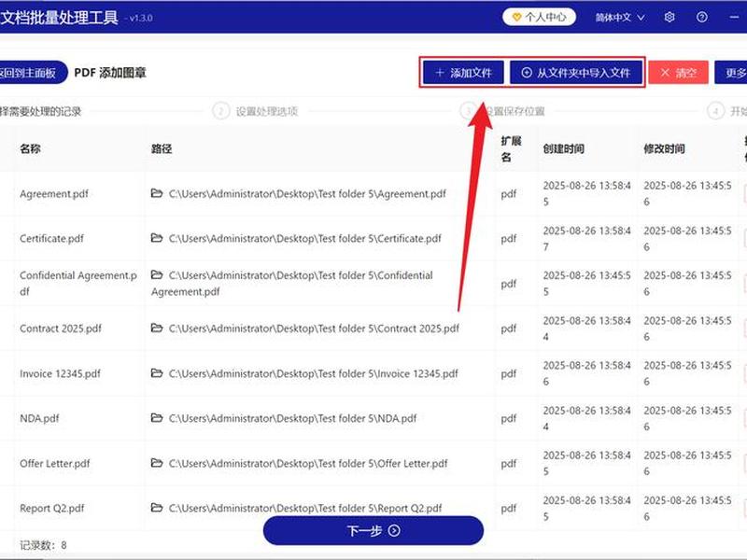This screenshot has width=747, height=560.
Task: Select file name Report Q2.pdf
Action: tap(52, 509)
